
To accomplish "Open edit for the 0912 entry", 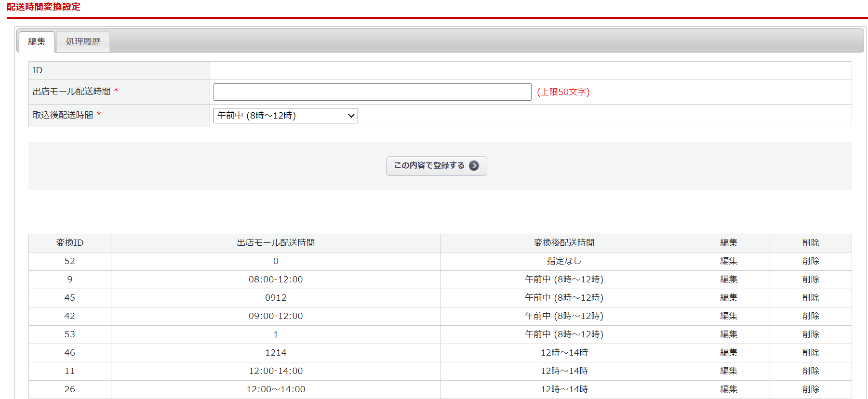I will [x=728, y=298].
